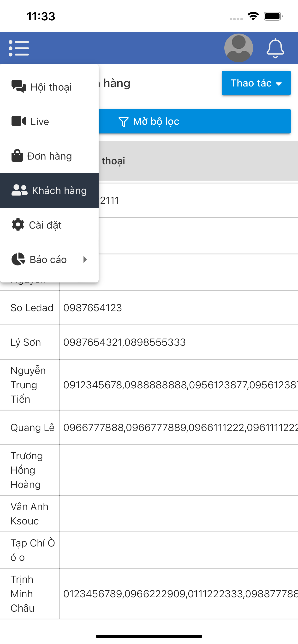Select customer name Quang Lê
Screen dimensions: 298x644
(x=33, y=427)
